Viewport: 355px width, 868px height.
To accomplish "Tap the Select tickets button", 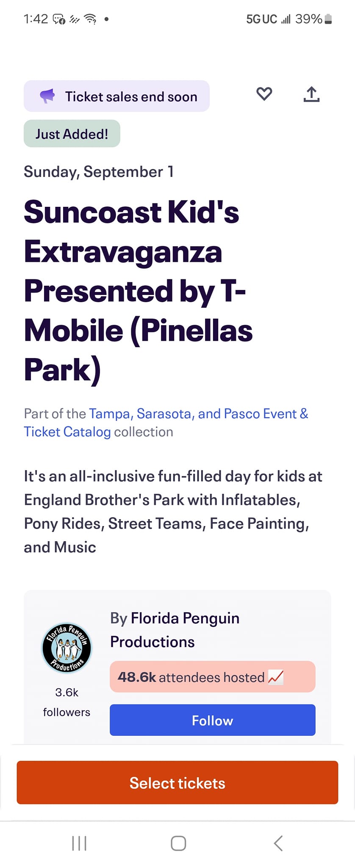I will pos(177,782).
